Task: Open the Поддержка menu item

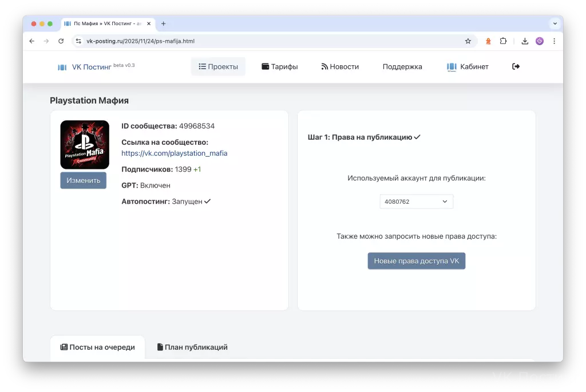Action: click(402, 66)
